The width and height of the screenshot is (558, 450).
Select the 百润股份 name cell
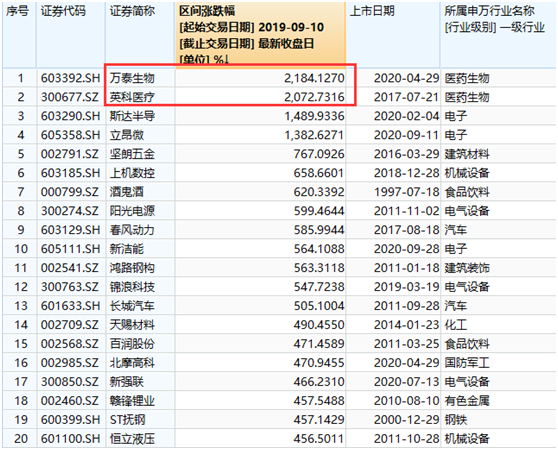132,344
